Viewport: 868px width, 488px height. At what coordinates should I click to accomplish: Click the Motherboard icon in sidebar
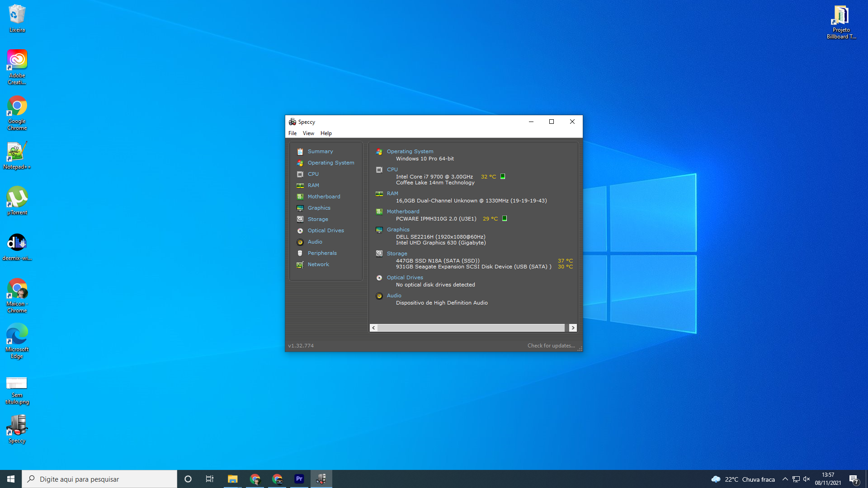tap(300, 197)
